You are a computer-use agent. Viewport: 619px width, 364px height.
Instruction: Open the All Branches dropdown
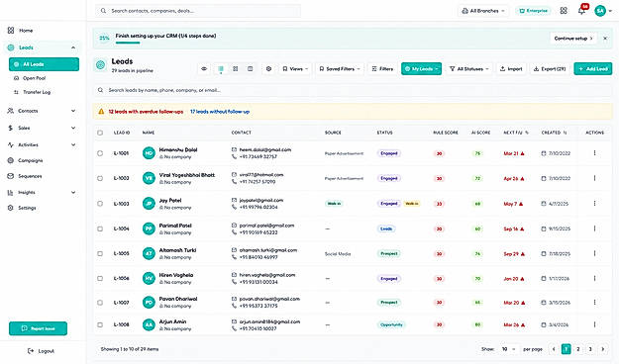point(483,11)
